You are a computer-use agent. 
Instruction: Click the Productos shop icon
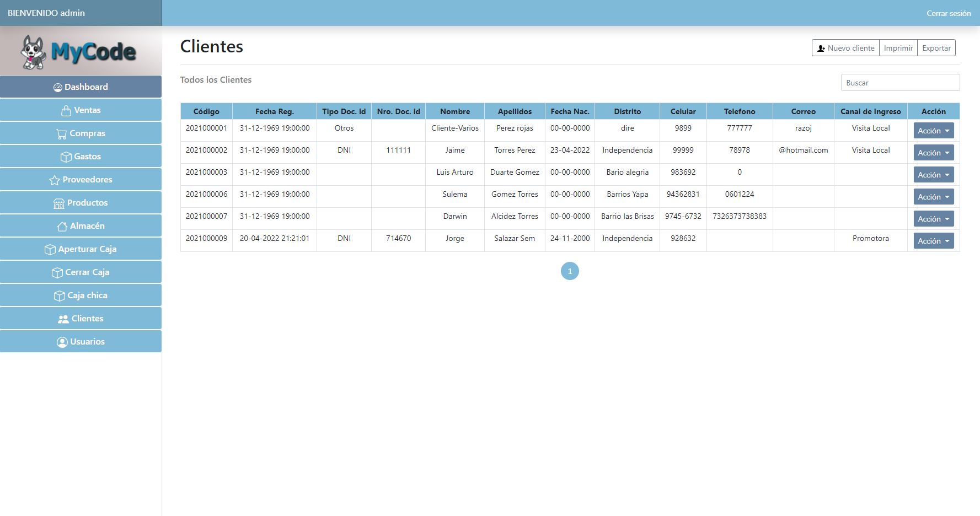tap(59, 203)
